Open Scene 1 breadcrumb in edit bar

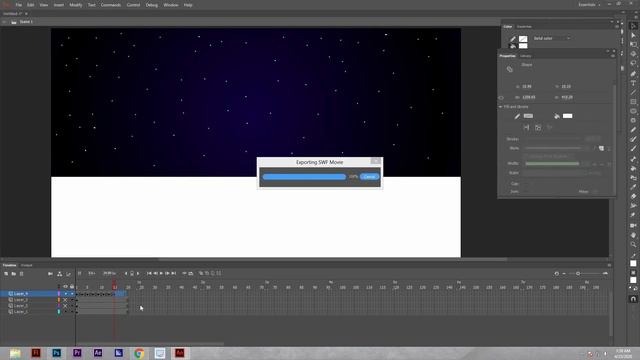click(x=26, y=22)
